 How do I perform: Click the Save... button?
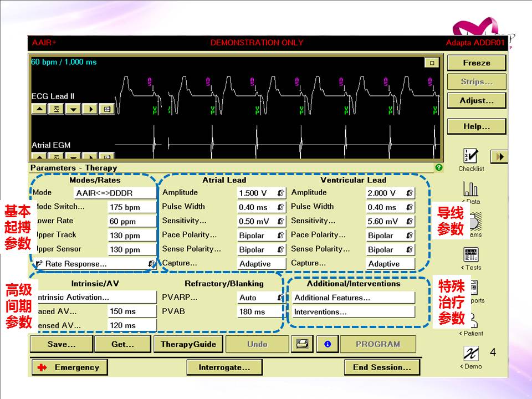pyautogui.click(x=62, y=344)
